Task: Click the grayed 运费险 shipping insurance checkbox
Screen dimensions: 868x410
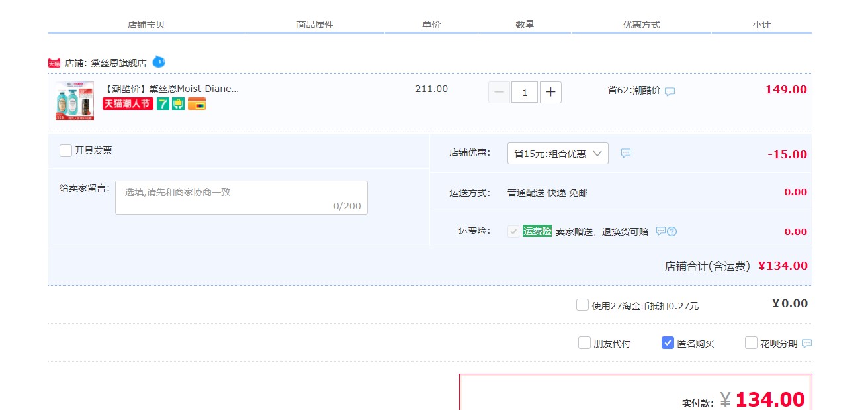Action: 513,231
